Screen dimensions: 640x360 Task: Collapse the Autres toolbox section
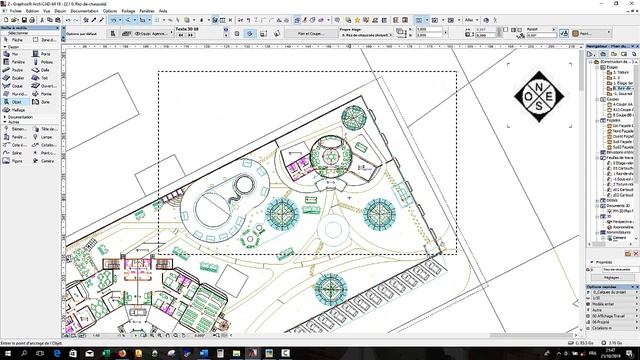(5, 122)
